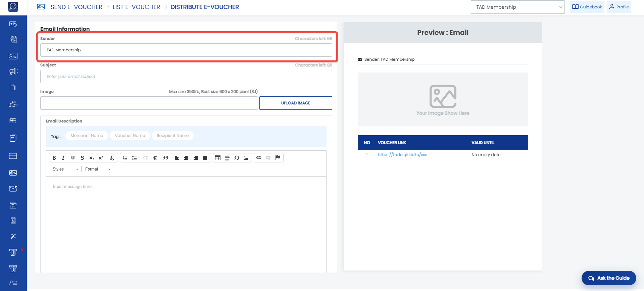
Task: Click 'Sender: TAD Membership' preview text
Action: click(389, 59)
